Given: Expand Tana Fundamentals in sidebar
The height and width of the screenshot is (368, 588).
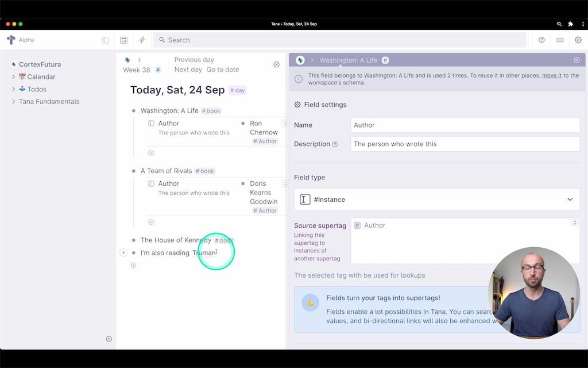Looking at the screenshot, I should point(14,102).
